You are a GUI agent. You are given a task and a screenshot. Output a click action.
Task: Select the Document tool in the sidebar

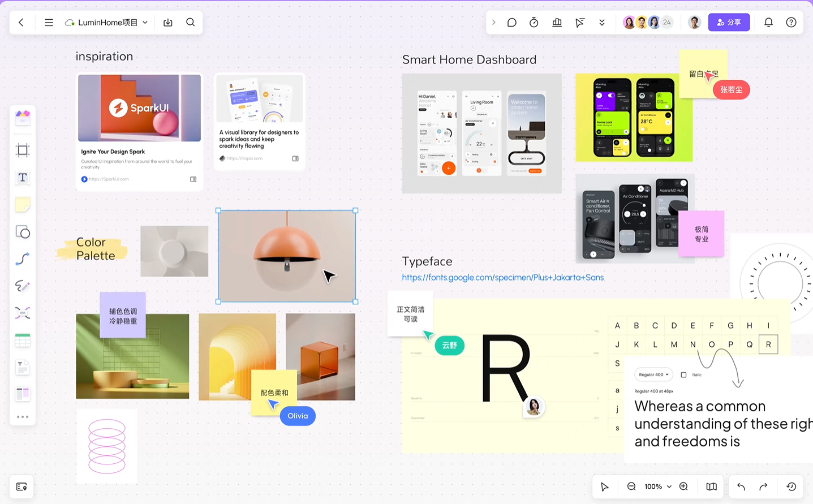pos(23,368)
